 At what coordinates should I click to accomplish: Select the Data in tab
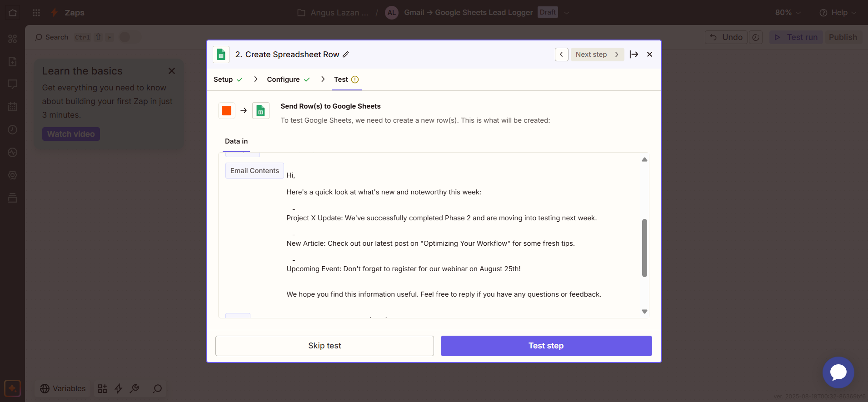236,141
